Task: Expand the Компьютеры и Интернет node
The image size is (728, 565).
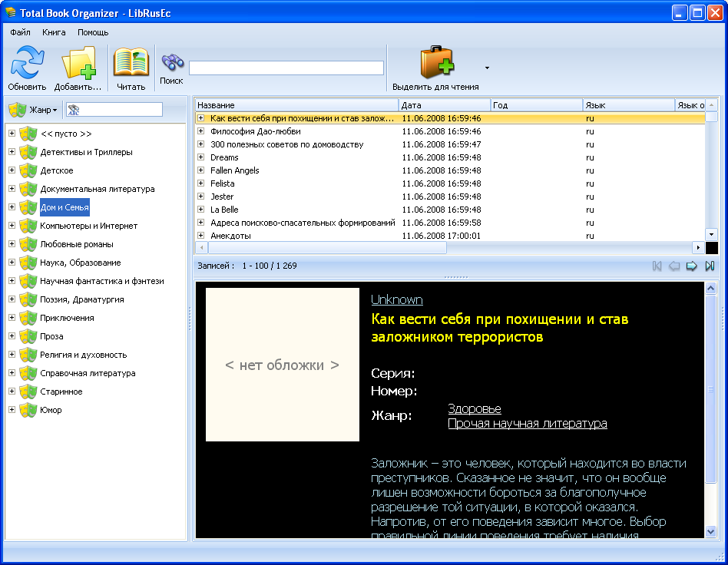Action: [12, 226]
